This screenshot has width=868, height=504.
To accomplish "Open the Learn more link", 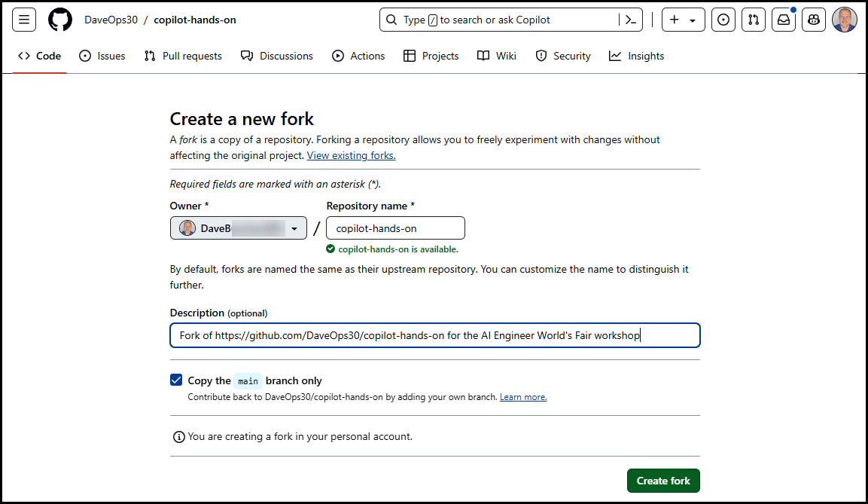I will coord(523,397).
